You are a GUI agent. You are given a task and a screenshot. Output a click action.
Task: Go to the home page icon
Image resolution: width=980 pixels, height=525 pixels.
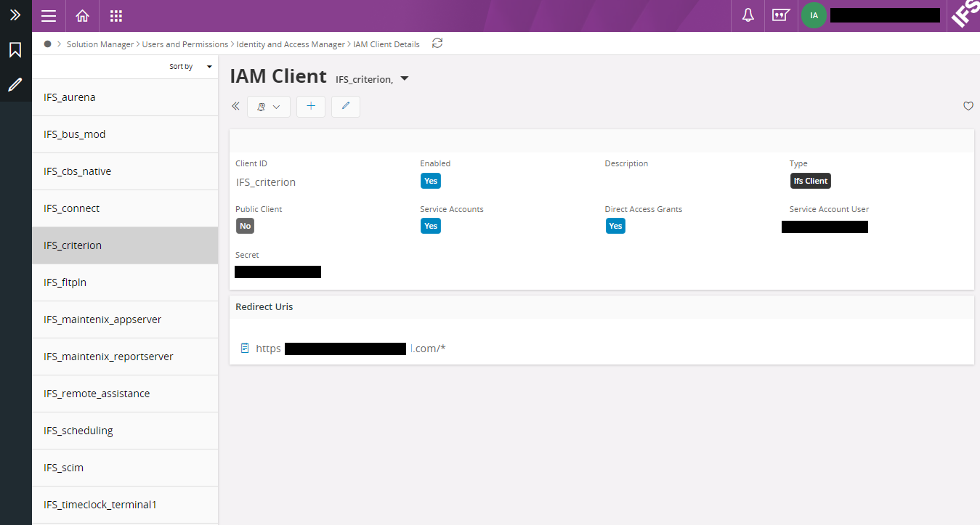[x=83, y=16]
